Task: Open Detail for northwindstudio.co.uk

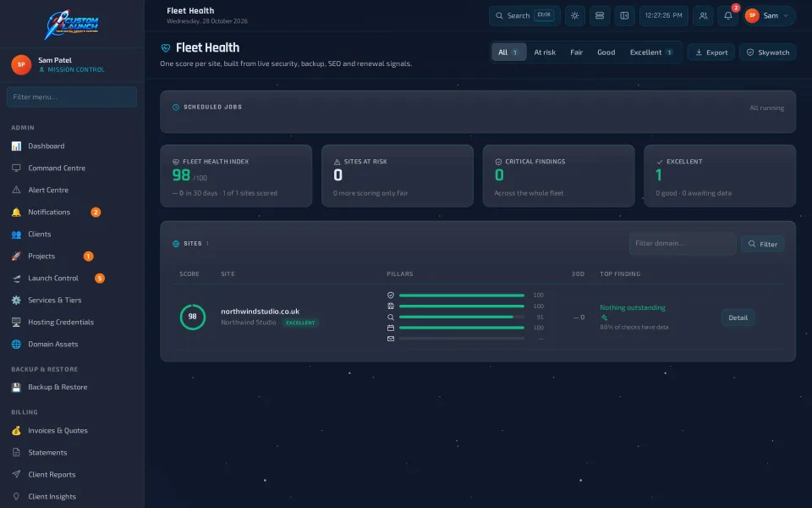Action: 738,317
